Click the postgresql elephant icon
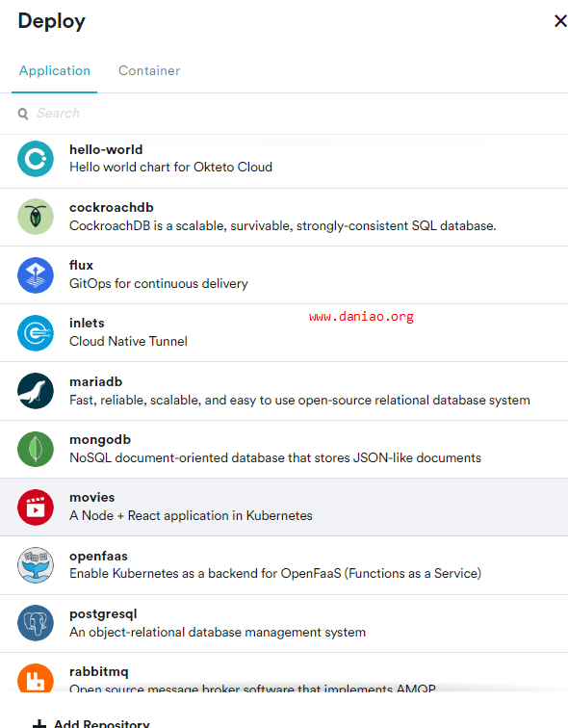Image resolution: width=568 pixels, height=728 pixels. click(x=36, y=623)
